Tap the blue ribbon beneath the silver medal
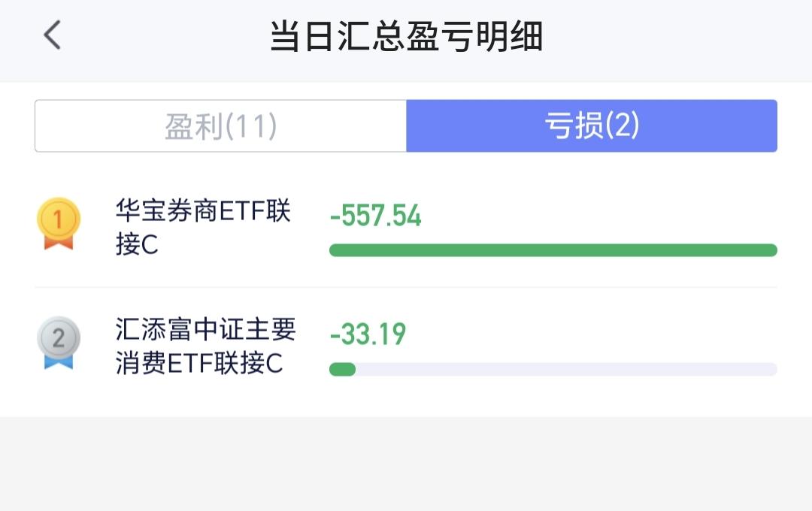 (59, 362)
